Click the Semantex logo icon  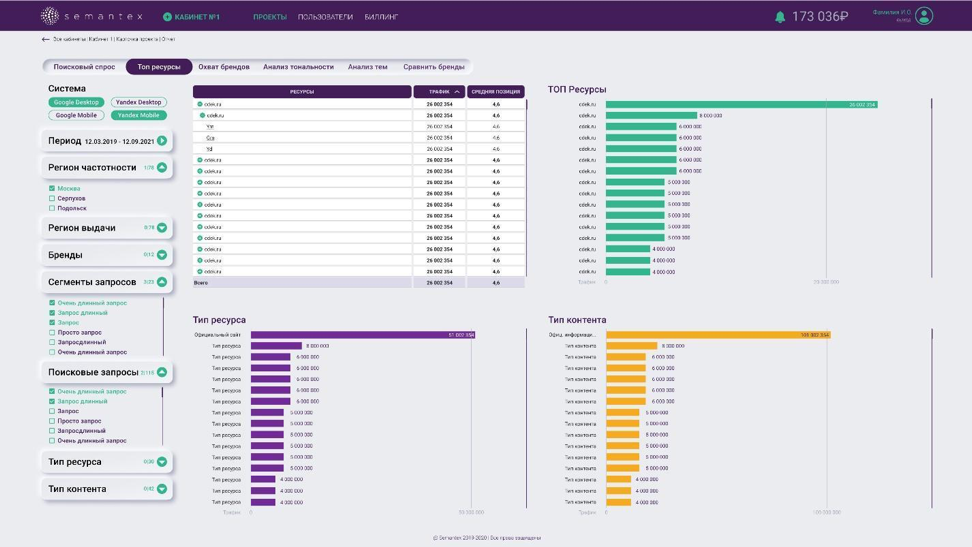[49, 16]
